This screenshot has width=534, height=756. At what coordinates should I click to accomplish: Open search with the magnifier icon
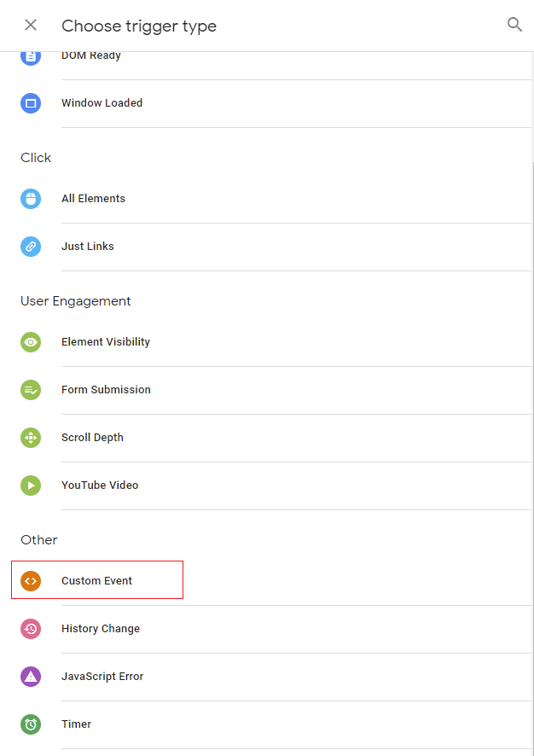(x=514, y=25)
